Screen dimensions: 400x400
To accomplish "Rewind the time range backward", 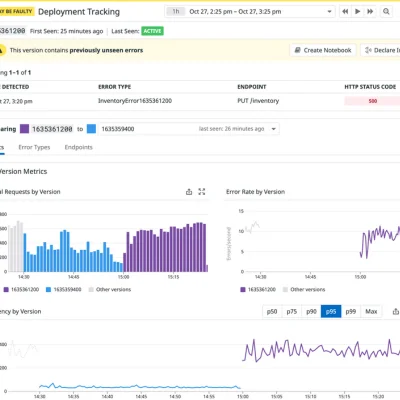I will (345, 12).
